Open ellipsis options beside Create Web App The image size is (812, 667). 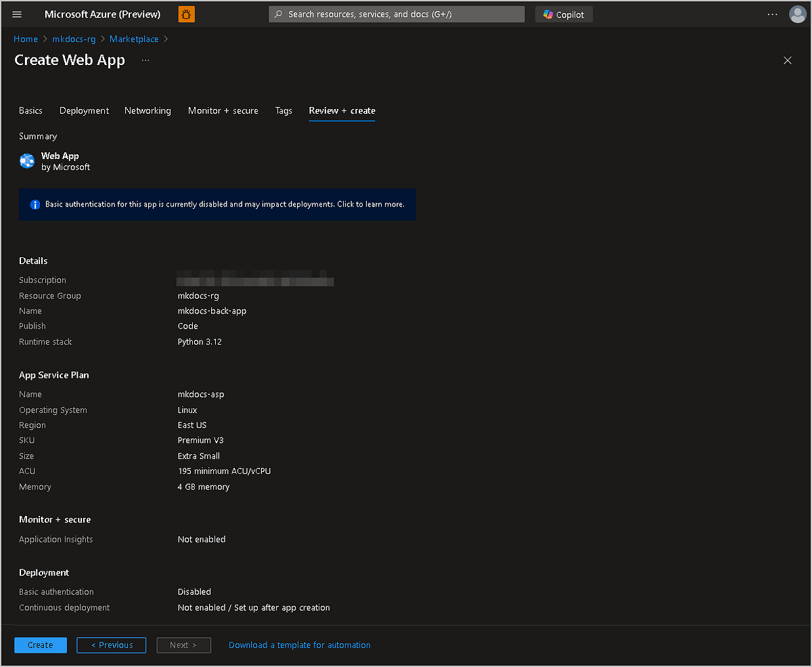coord(145,60)
